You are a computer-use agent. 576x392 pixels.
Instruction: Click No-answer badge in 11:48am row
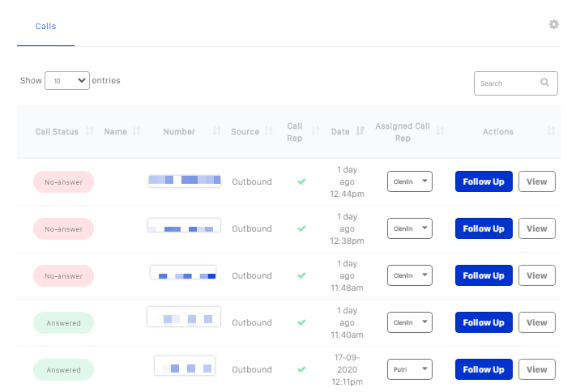coord(63,276)
